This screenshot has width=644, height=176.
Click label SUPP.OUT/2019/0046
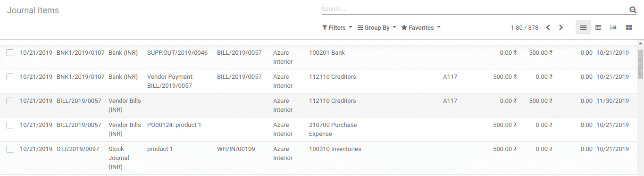[177, 53]
